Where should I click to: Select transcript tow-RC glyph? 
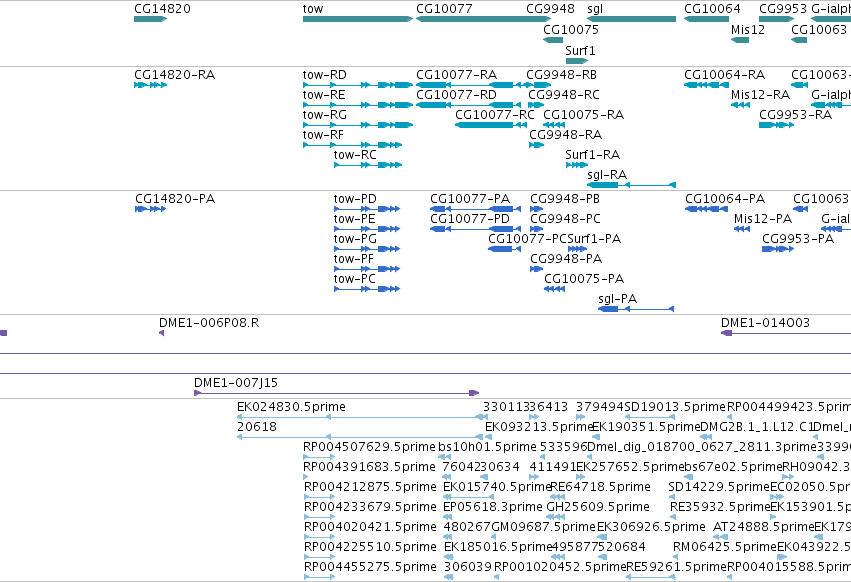coord(368,165)
